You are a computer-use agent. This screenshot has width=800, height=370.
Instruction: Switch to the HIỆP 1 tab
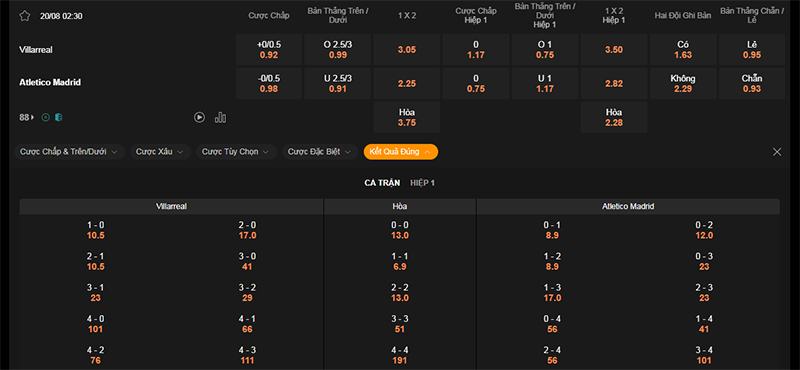(x=422, y=183)
